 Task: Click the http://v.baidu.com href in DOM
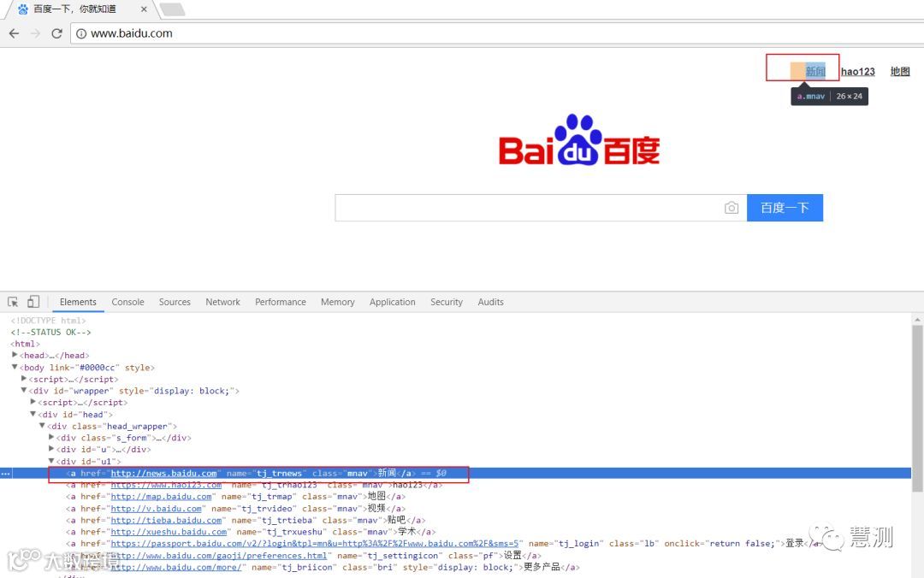157,509
